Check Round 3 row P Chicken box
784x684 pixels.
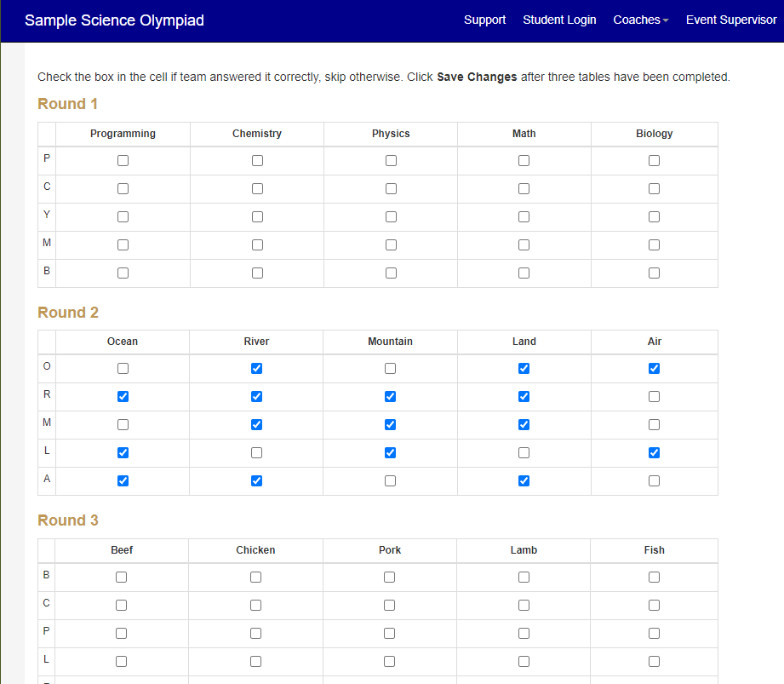click(x=256, y=633)
